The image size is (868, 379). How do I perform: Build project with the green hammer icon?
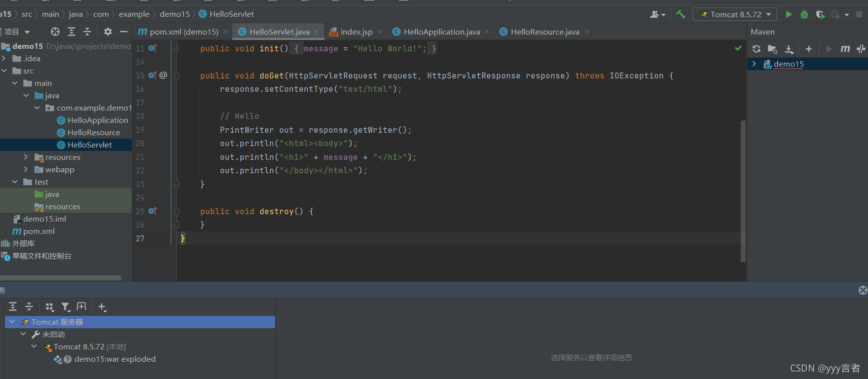point(681,14)
